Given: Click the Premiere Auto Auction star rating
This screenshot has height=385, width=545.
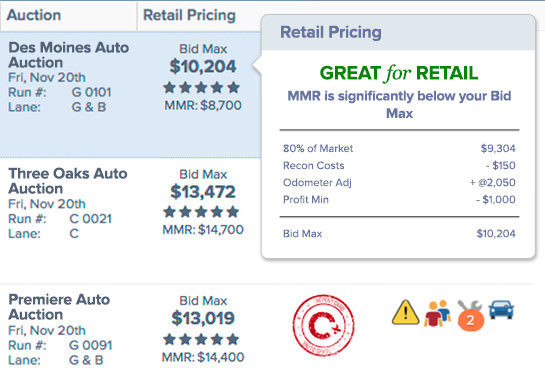Looking at the screenshot, I should [x=201, y=339].
